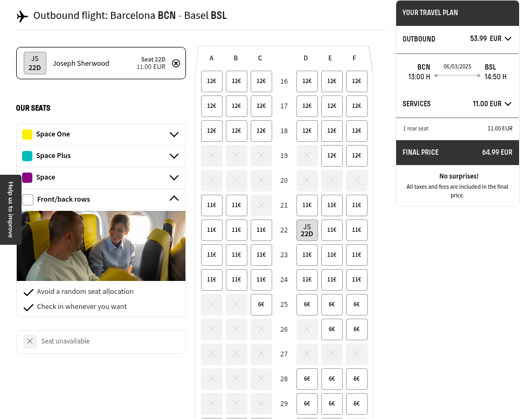
Task: Choose seat 26E at 6€
Action: coord(332,329)
